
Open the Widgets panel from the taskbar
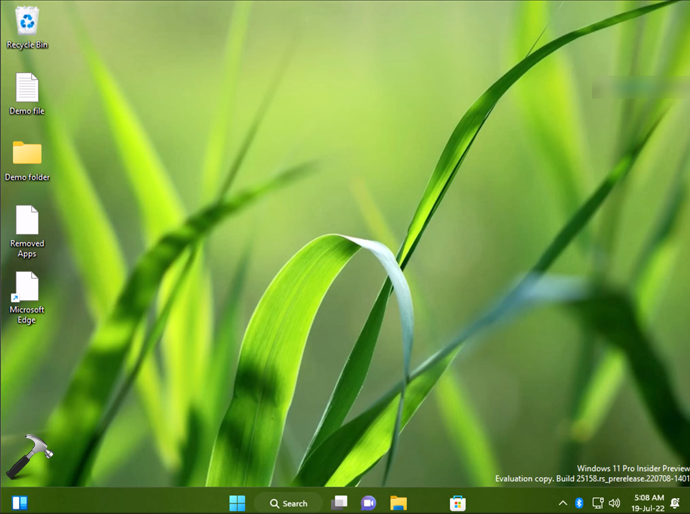(x=19, y=503)
